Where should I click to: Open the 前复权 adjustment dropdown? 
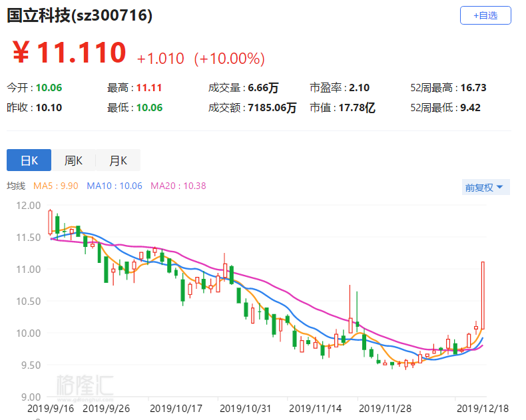(x=485, y=187)
